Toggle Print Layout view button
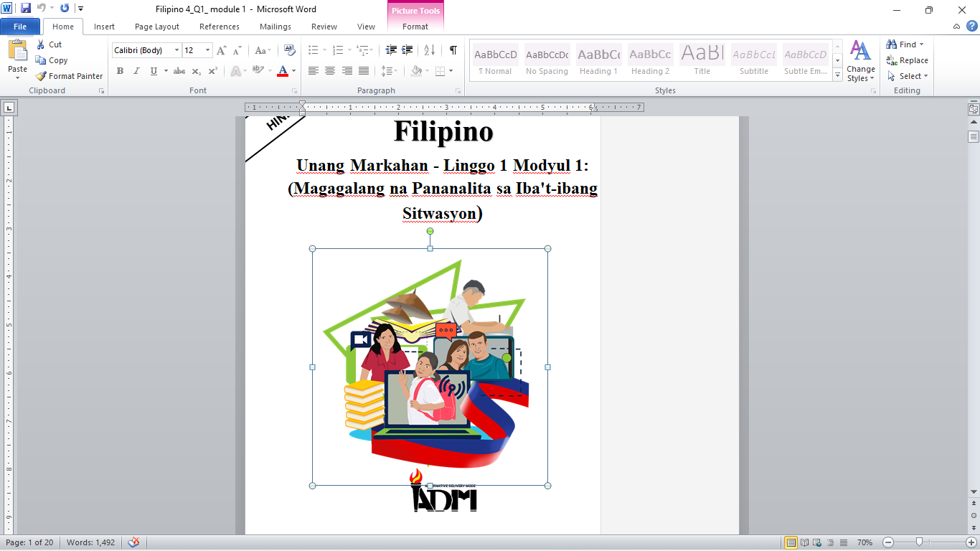Screen dimensions: 980x551 791,542
